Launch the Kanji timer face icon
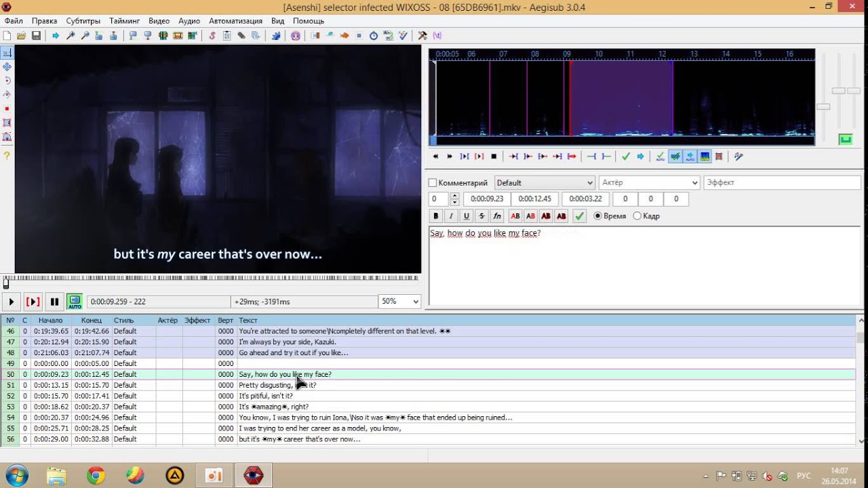This screenshot has width=868, height=488. pyautogui.click(x=296, y=35)
